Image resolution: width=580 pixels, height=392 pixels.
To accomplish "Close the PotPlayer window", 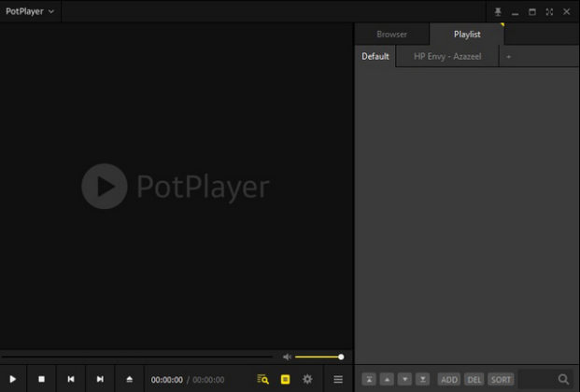I will [x=566, y=12].
